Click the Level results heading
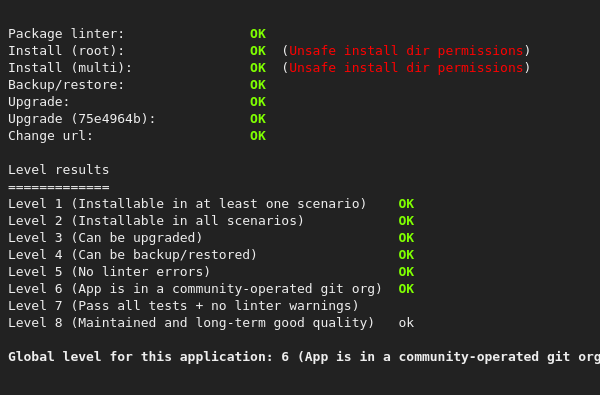 pyautogui.click(x=59, y=170)
